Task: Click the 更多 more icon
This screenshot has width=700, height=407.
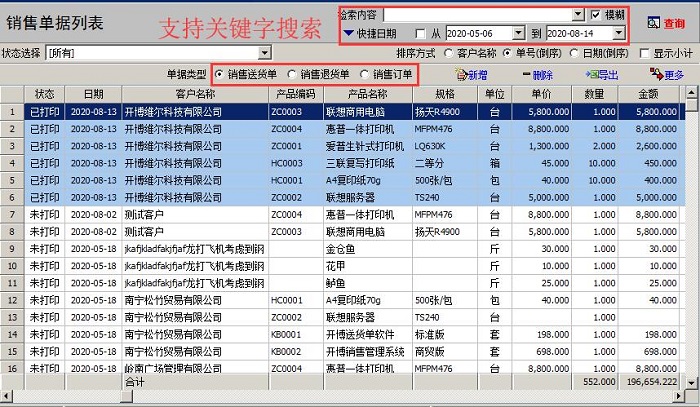Action: tap(656, 74)
